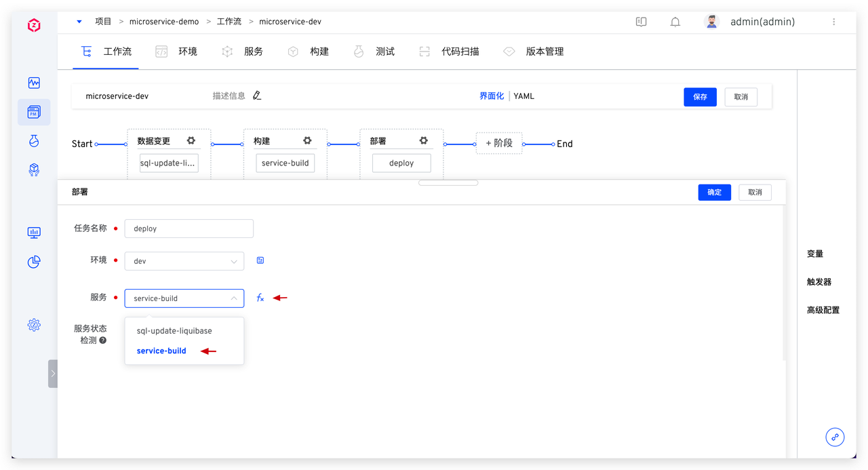Switch to the 环境 tab

coord(176,52)
